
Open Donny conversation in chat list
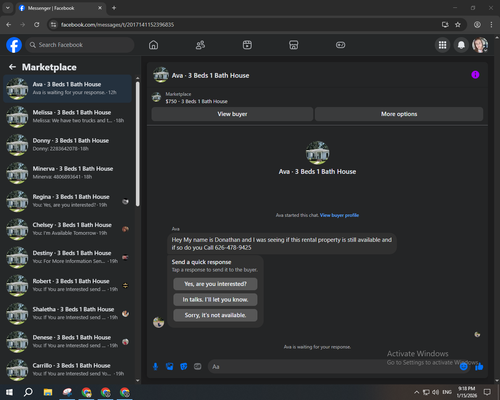point(68,145)
